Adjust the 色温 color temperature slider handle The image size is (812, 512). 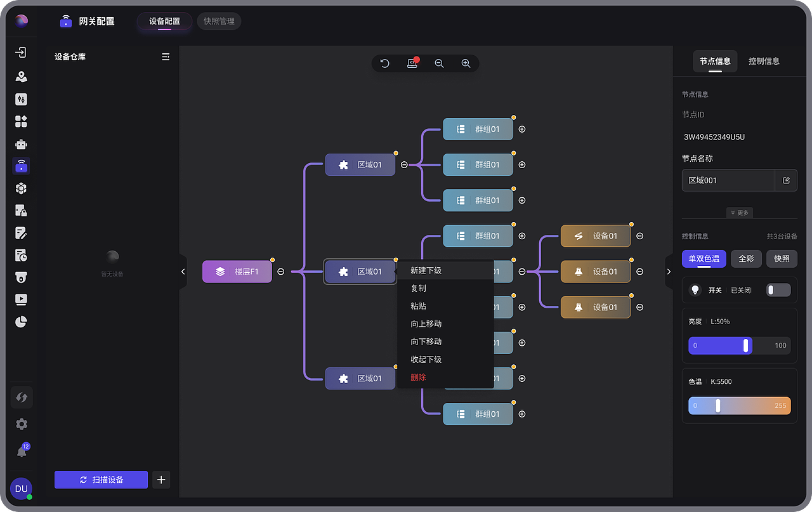[x=718, y=405]
